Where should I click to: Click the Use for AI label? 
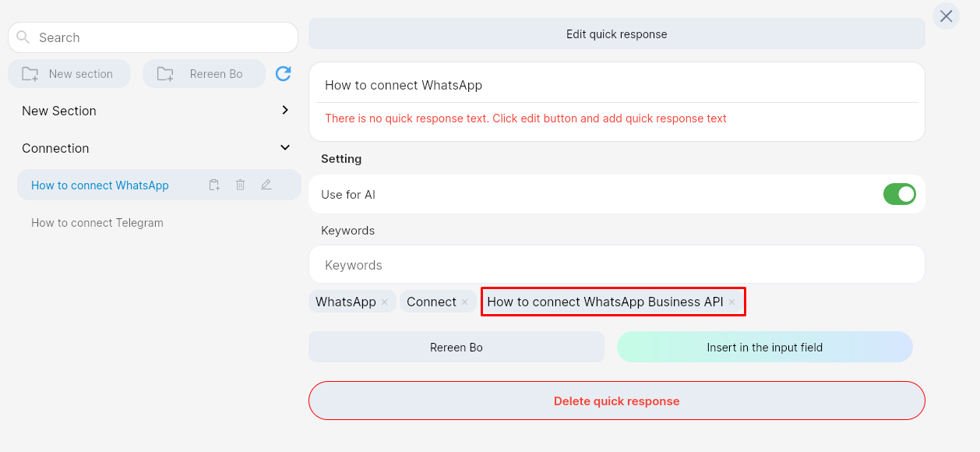pyautogui.click(x=348, y=194)
